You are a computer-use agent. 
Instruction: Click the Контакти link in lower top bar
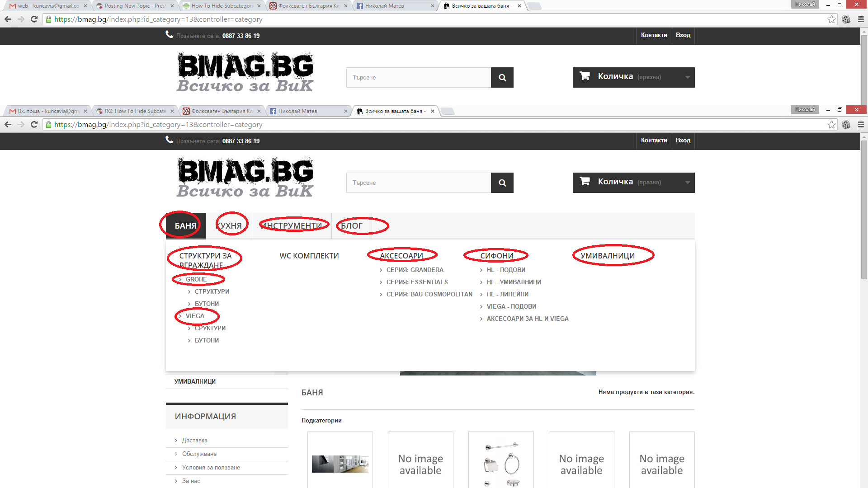click(654, 141)
